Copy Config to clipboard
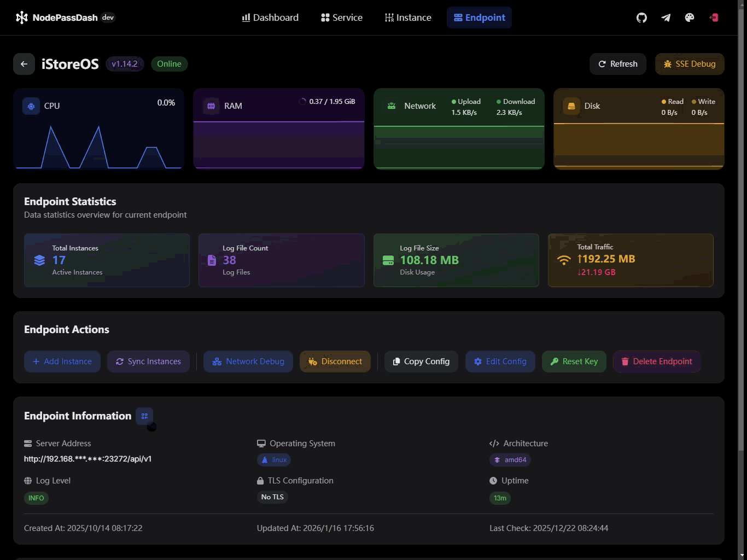747x560 pixels. click(x=422, y=361)
